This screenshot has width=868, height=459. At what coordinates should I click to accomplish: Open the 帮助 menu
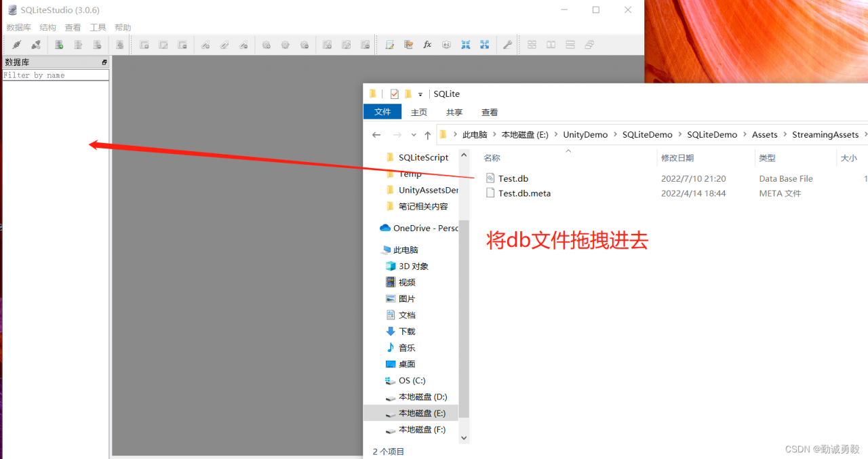(x=123, y=28)
